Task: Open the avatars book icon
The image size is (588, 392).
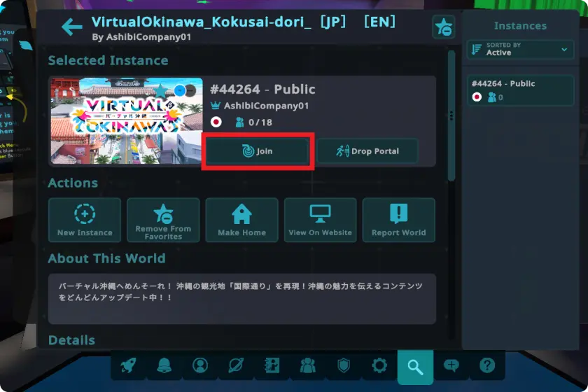Action: (x=272, y=365)
